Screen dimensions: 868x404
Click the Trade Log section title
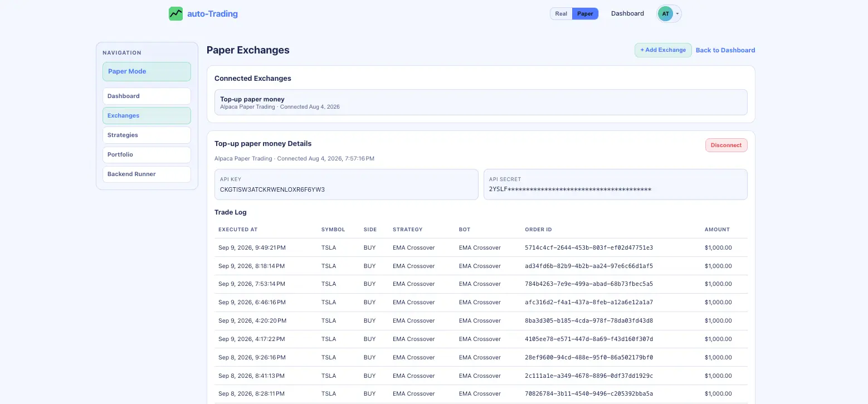click(x=231, y=212)
